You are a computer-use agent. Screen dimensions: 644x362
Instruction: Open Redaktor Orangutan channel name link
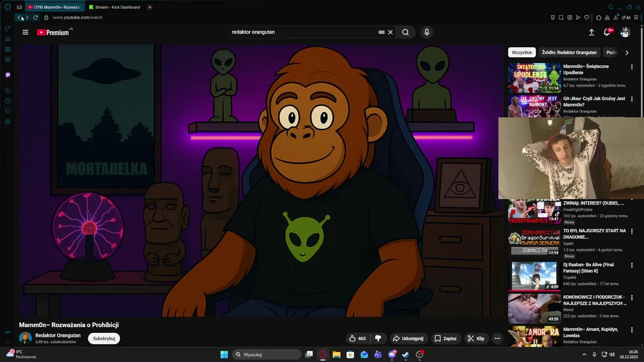[58, 335]
